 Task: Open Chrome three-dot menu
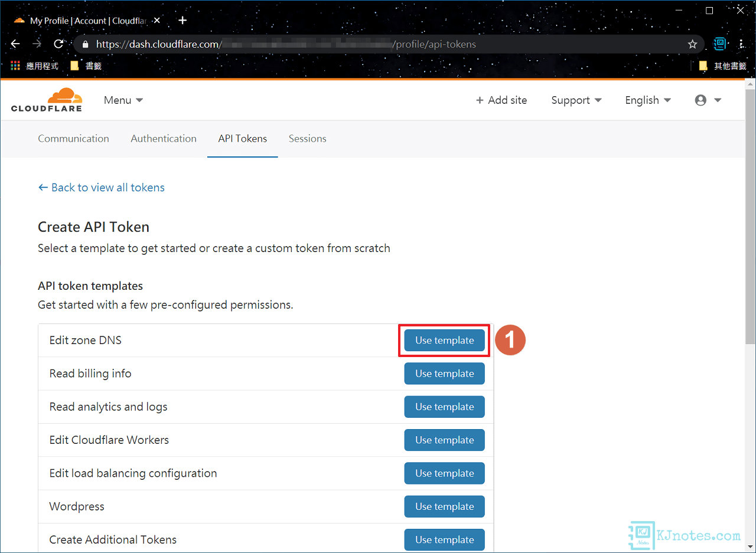[x=742, y=44]
